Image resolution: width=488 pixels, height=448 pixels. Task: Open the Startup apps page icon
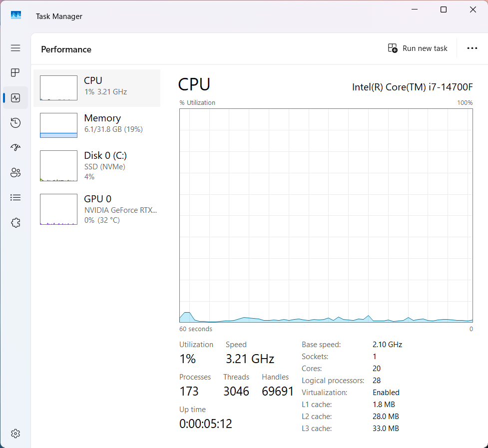pos(15,147)
